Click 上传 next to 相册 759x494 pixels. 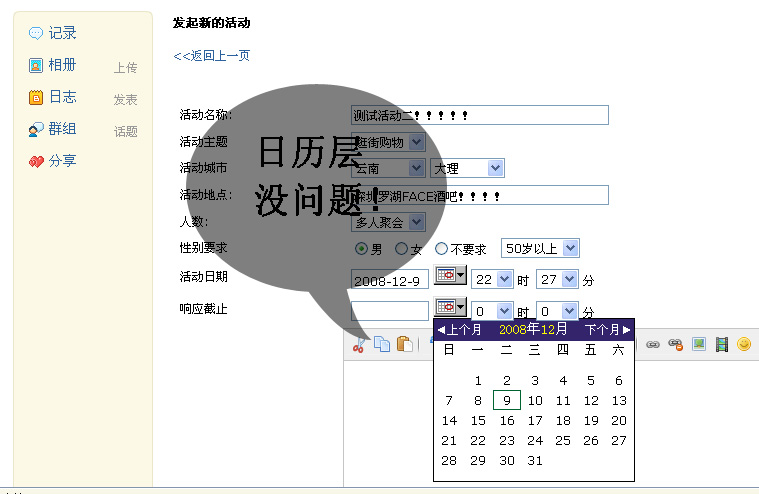(x=125, y=68)
